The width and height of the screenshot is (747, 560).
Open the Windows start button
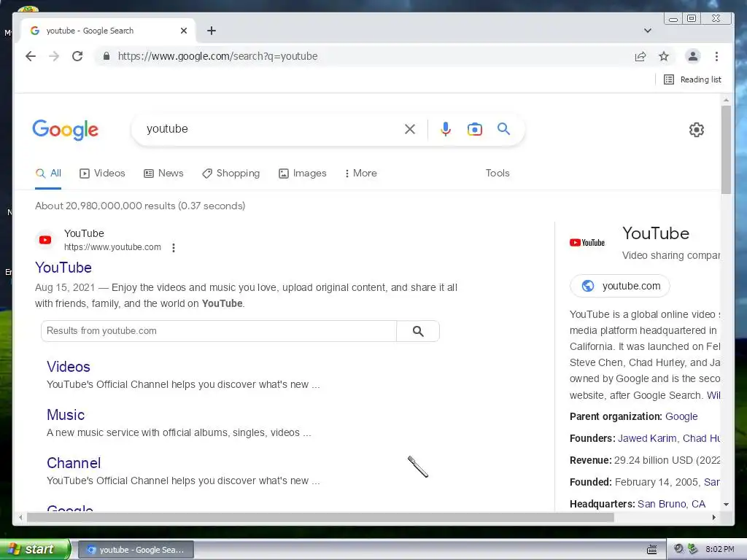(x=35, y=549)
